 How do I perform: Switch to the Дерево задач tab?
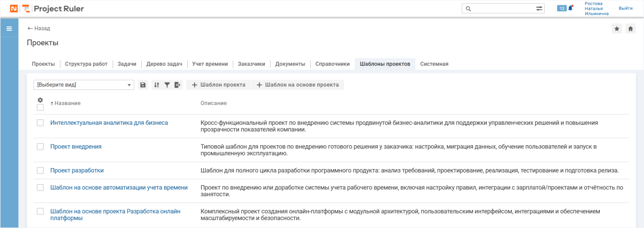coord(164,64)
